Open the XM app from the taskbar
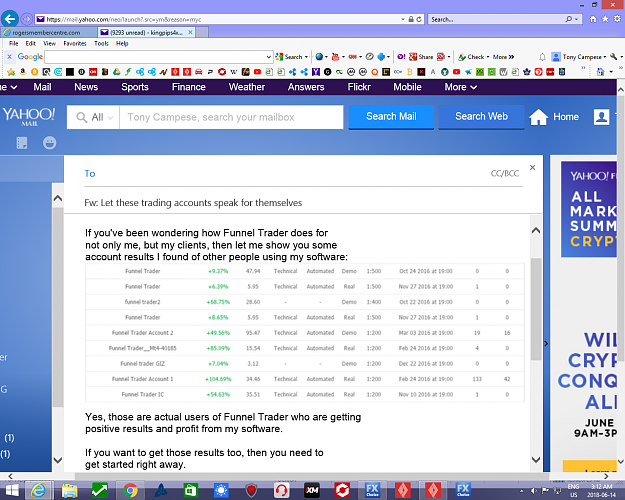625x500 pixels. pyautogui.click(x=312, y=490)
